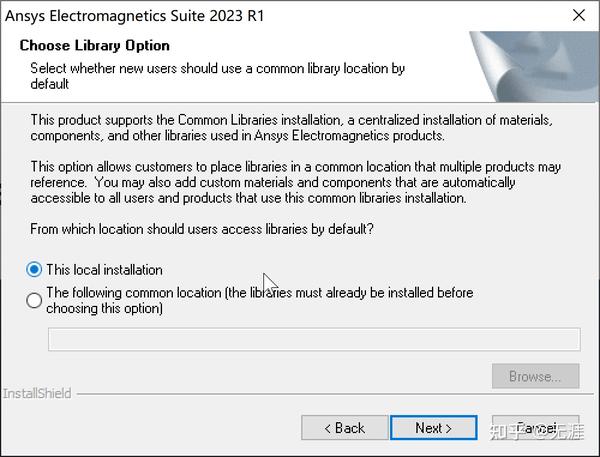Click the "Select whether new users" subtitle
Image resolution: width=600 pixels, height=457 pixels.
tap(217, 76)
